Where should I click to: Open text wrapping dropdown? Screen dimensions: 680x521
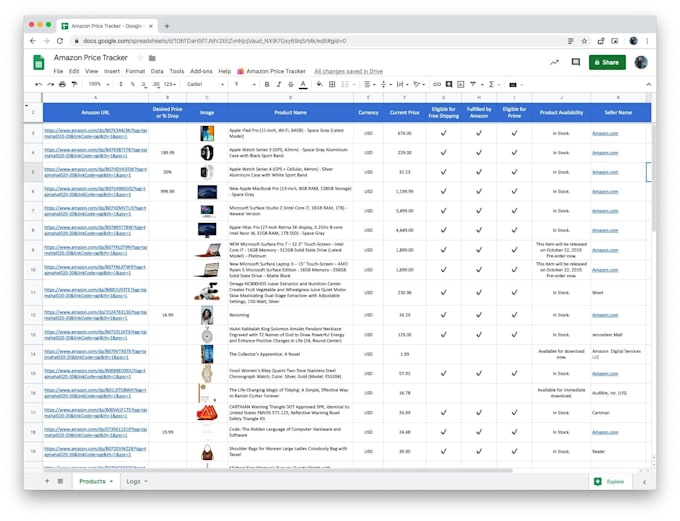[x=402, y=84]
